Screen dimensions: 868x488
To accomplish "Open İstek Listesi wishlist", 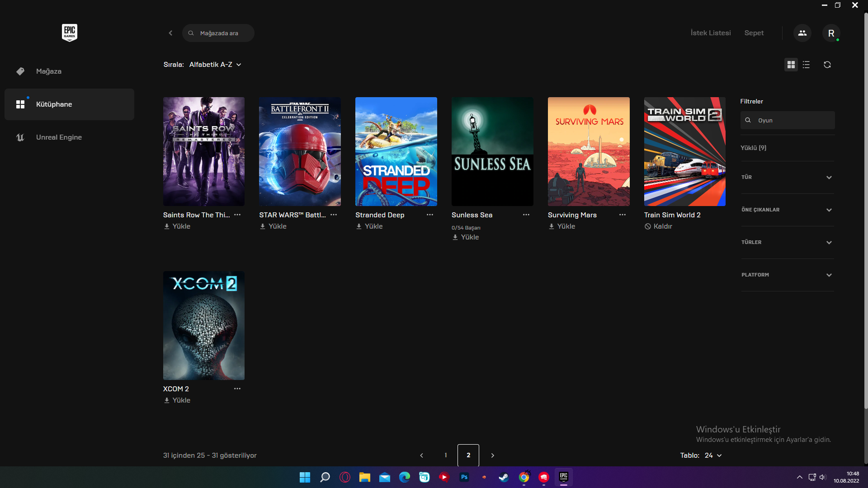I will [x=711, y=33].
